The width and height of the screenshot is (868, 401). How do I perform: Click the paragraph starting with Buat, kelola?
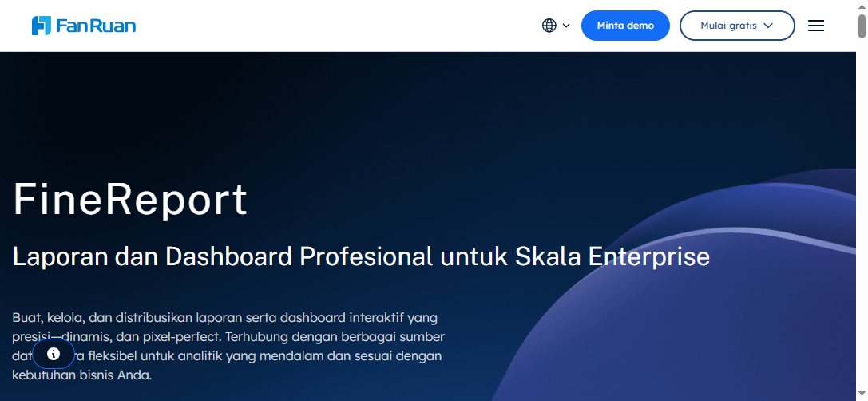click(x=228, y=347)
